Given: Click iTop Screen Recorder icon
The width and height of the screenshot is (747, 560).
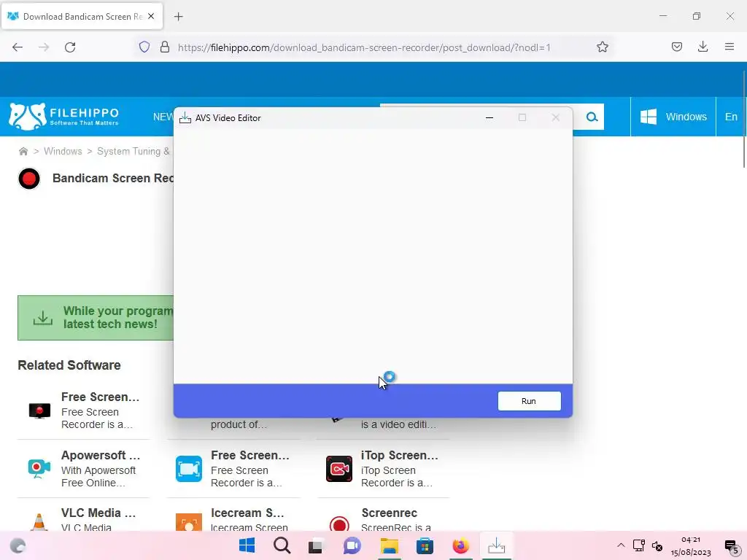Looking at the screenshot, I should click(339, 469).
